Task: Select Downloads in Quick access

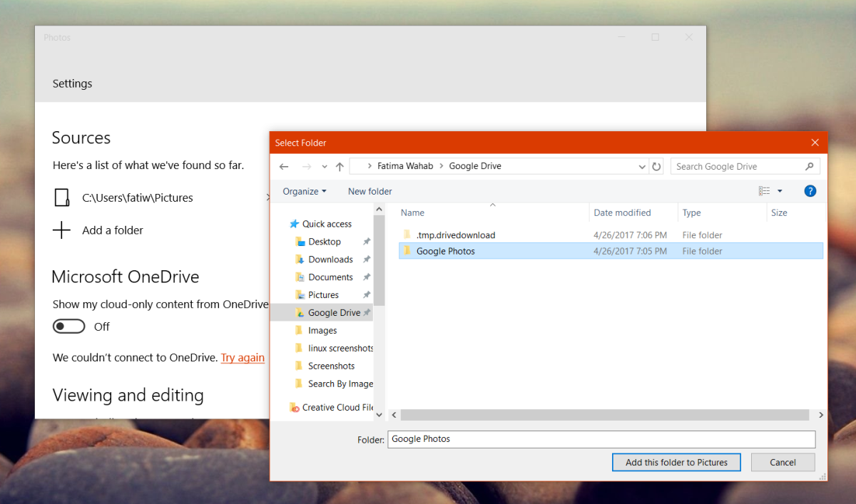Action: [x=330, y=259]
